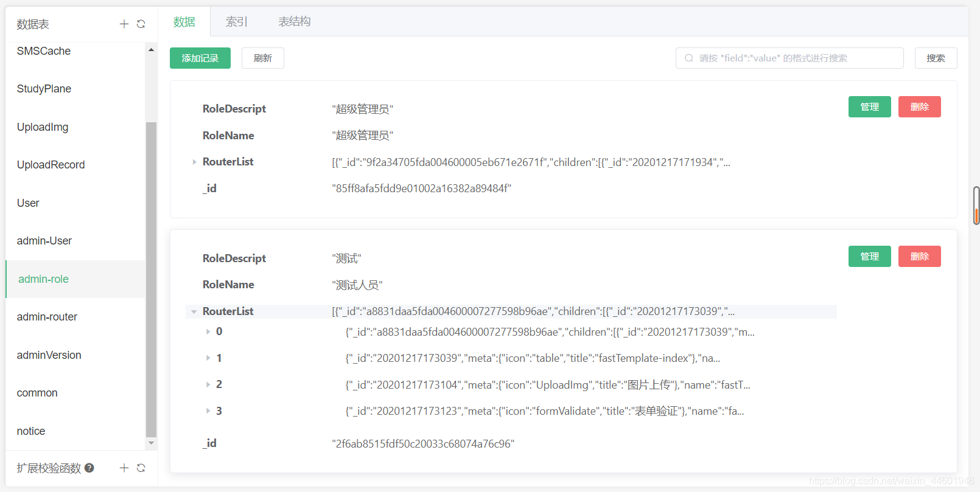Open the UploadImg table
The height and width of the screenshot is (492, 980).
pos(75,127)
